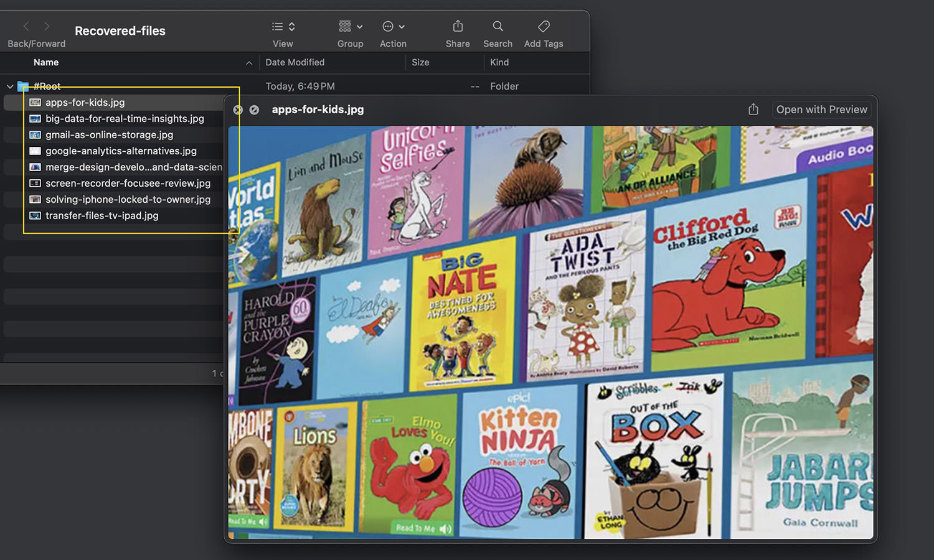Select solving-iphone-locked-to-owner.jpg

pos(128,199)
